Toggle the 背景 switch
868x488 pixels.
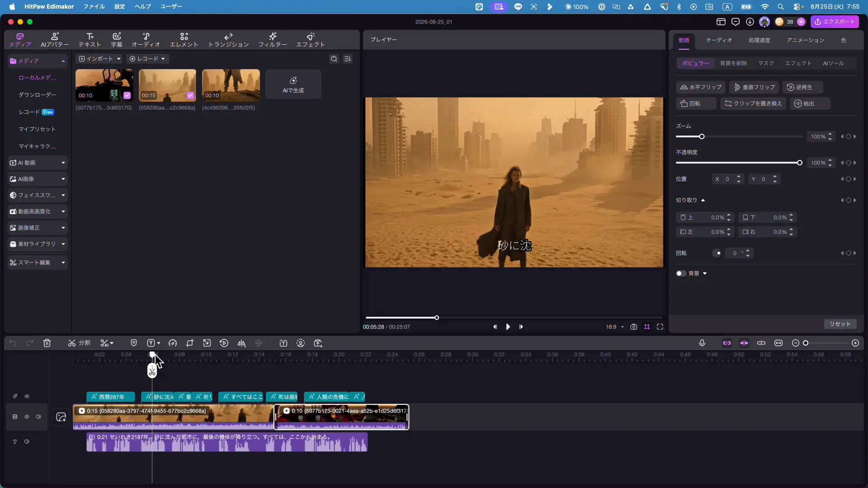[681, 273]
